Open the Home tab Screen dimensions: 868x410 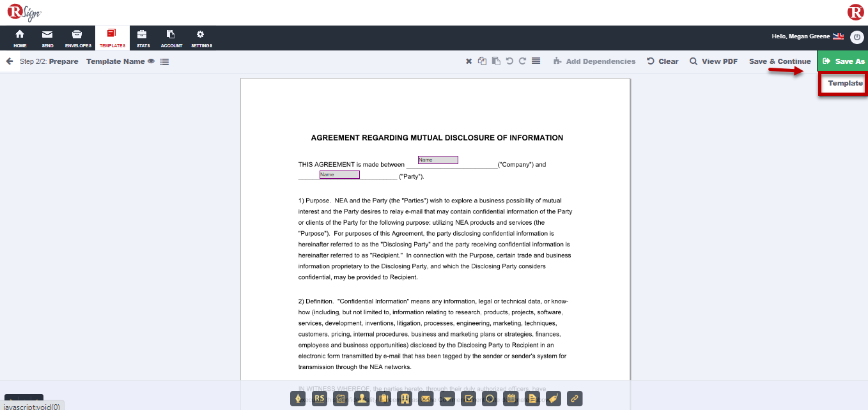pyautogui.click(x=20, y=38)
